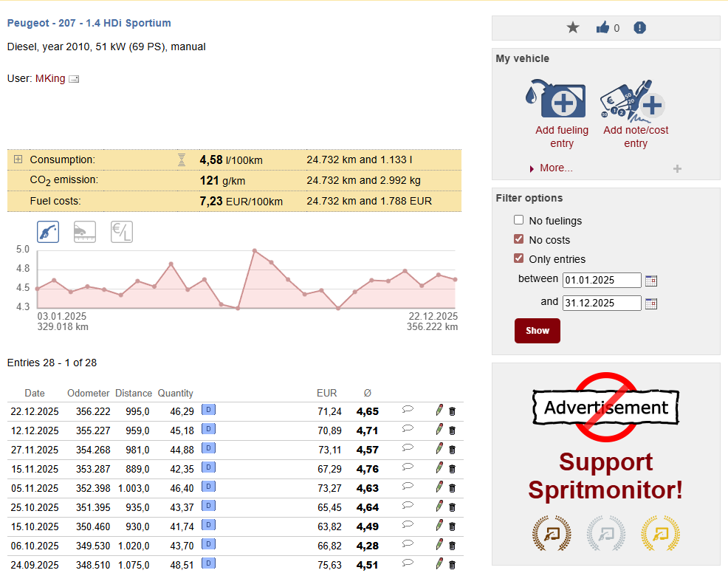The width and height of the screenshot is (728, 573).
Task: Give thumbs up to this vehicle
Action: click(x=602, y=28)
